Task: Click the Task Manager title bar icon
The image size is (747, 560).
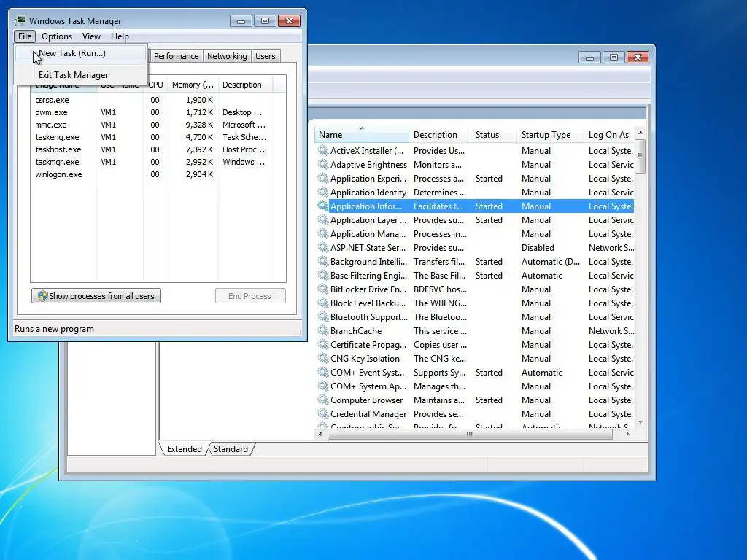Action: (20, 20)
